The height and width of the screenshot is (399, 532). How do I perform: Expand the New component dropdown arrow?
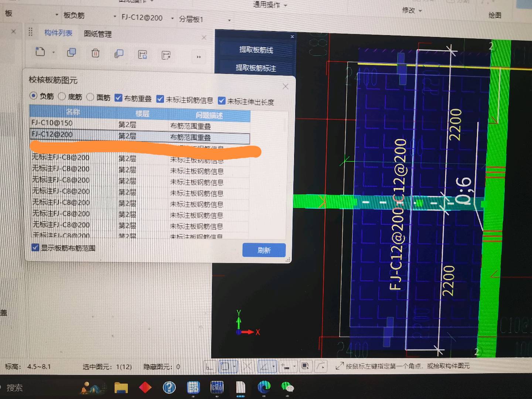click(x=54, y=52)
